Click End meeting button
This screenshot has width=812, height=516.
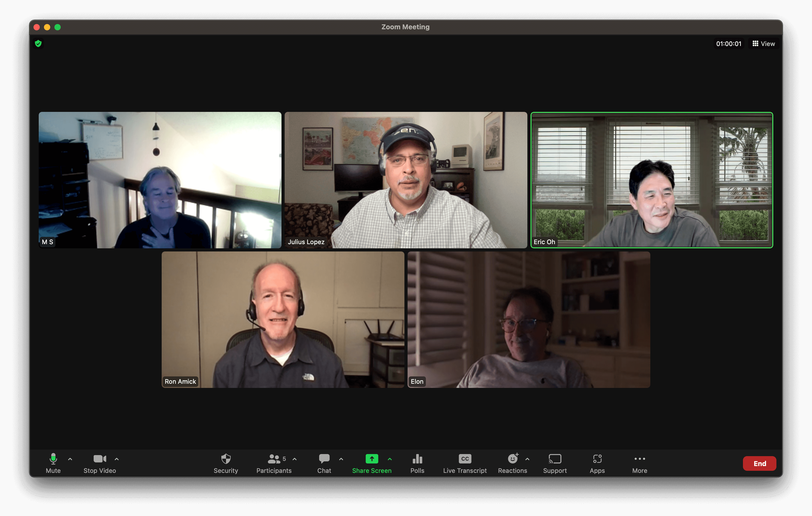(x=760, y=463)
